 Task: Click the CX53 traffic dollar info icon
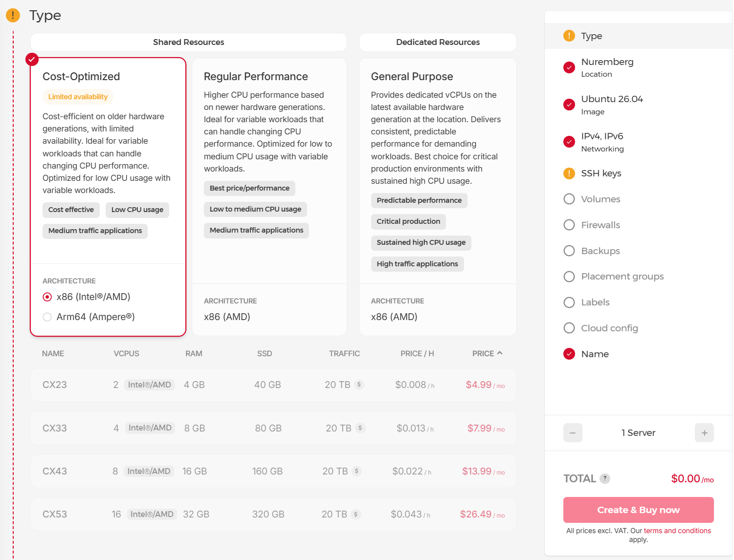tap(356, 514)
